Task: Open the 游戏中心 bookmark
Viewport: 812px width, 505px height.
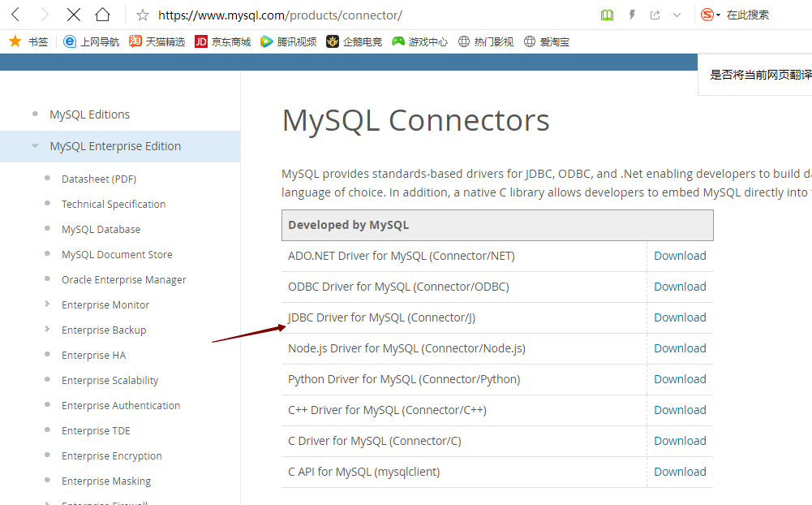Action: 420,41
